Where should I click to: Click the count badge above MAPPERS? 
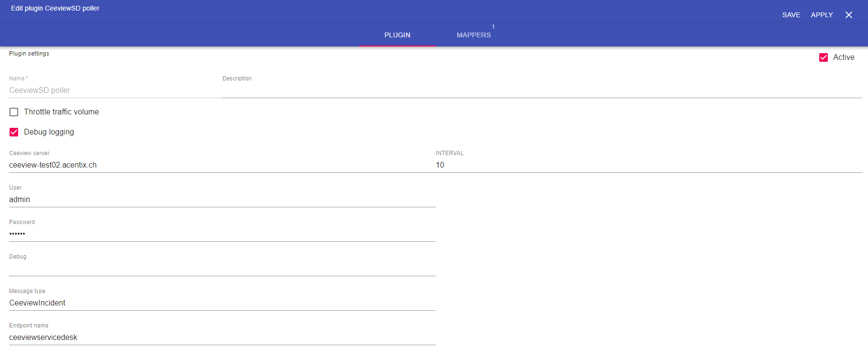tap(493, 27)
